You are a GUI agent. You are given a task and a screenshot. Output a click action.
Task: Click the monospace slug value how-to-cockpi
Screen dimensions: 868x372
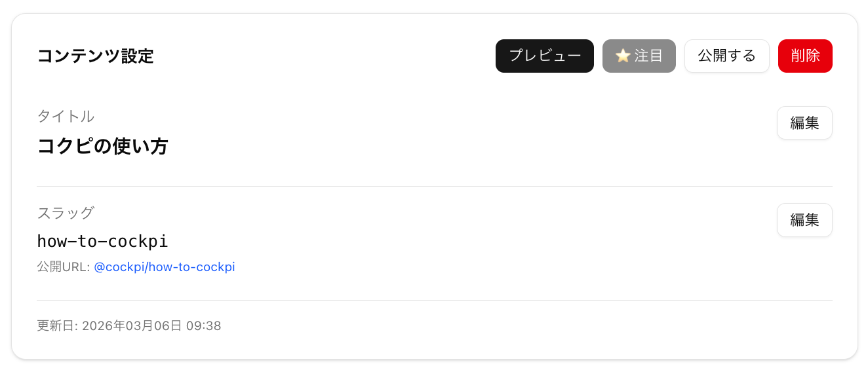102,242
